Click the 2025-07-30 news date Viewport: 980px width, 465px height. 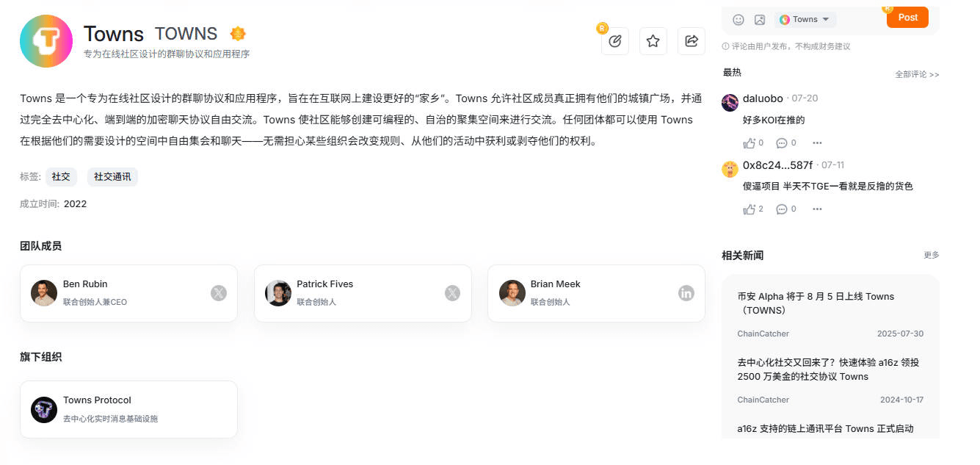pos(901,334)
